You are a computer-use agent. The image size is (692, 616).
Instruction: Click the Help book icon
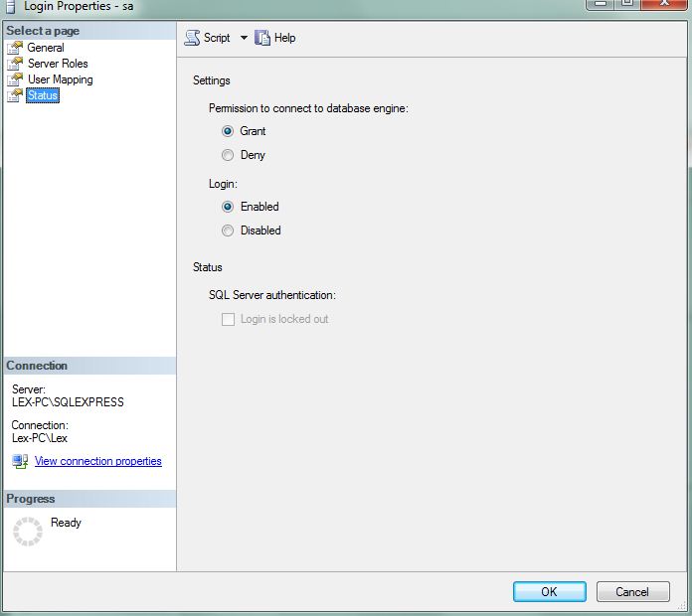point(262,38)
